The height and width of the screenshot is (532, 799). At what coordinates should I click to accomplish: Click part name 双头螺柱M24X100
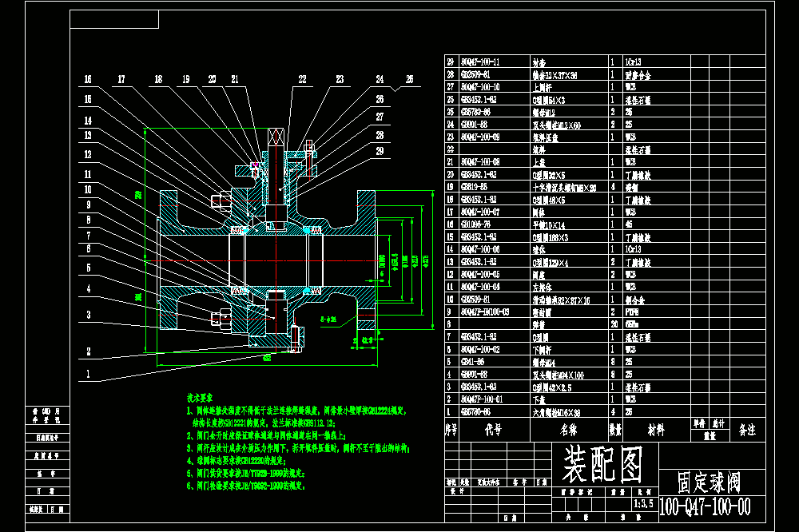point(558,375)
